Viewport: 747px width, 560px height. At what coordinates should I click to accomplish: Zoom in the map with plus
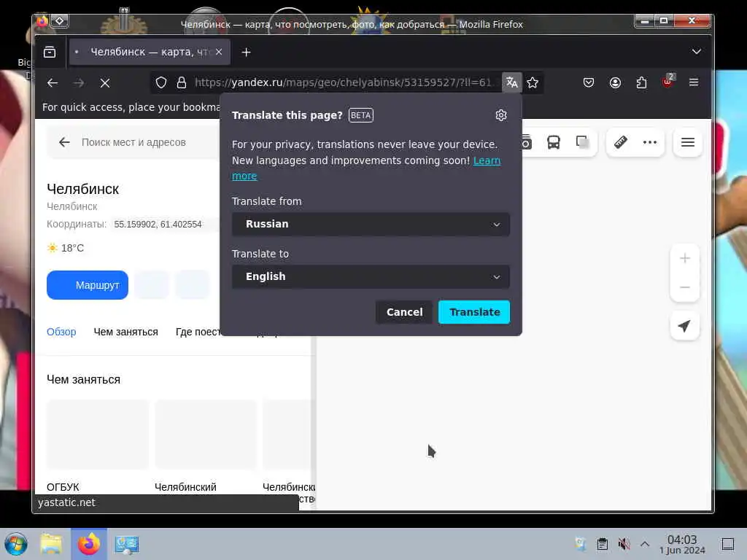click(684, 258)
